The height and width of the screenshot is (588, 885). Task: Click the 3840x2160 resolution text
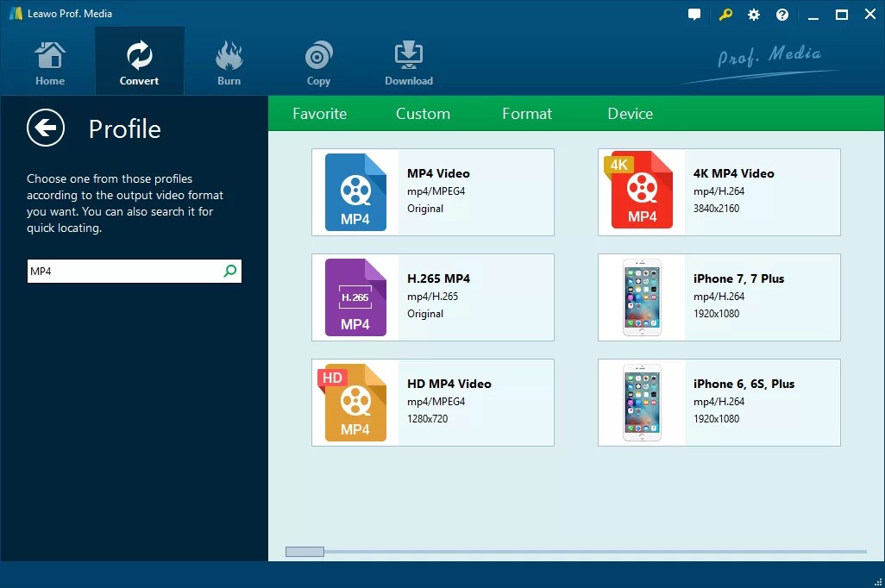716,209
